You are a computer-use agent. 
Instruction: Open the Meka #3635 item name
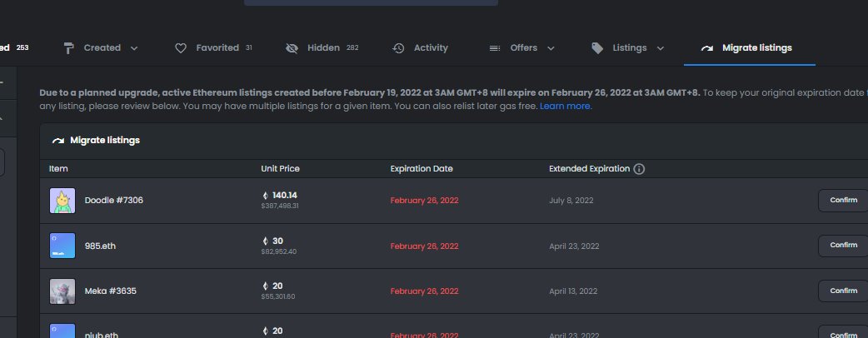pyautogui.click(x=110, y=291)
